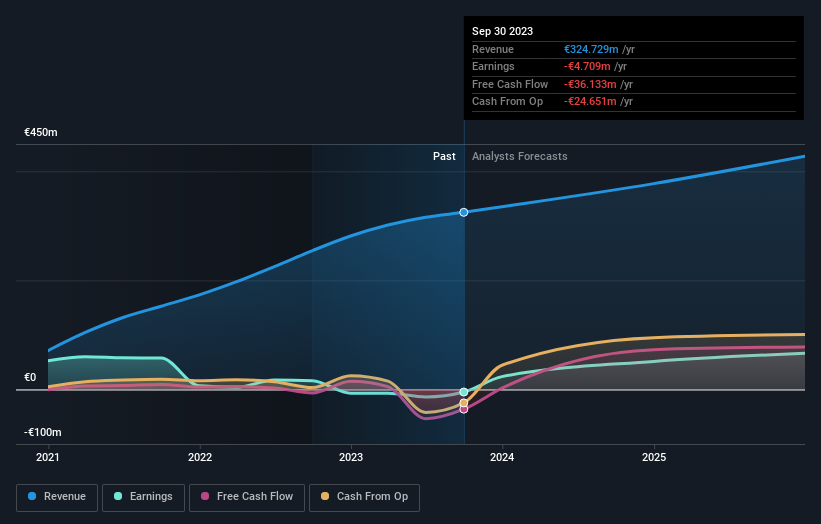Click the Earnings row label in tooltip
821x524 pixels.
point(493,66)
